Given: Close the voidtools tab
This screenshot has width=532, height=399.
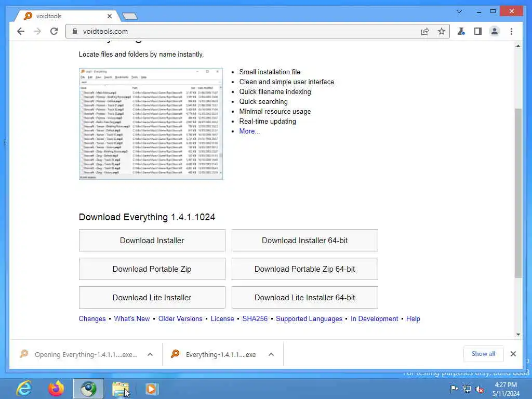Looking at the screenshot, I should click(x=110, y=16).
